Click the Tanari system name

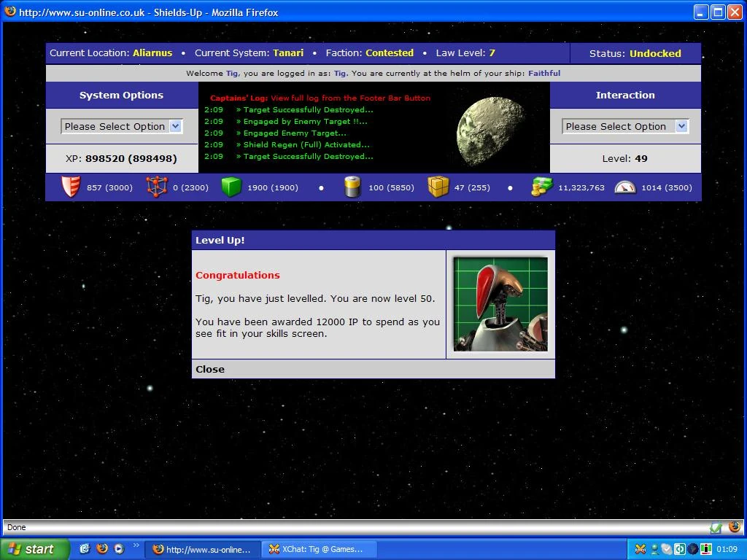288,52
